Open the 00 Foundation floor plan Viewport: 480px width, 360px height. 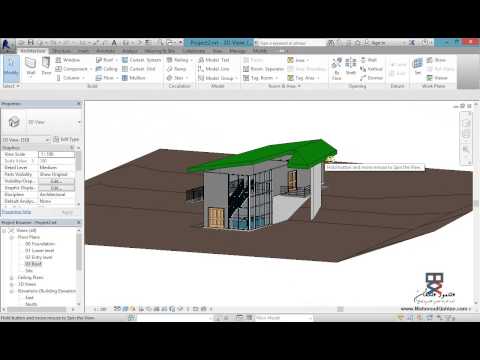click(40, 244)
